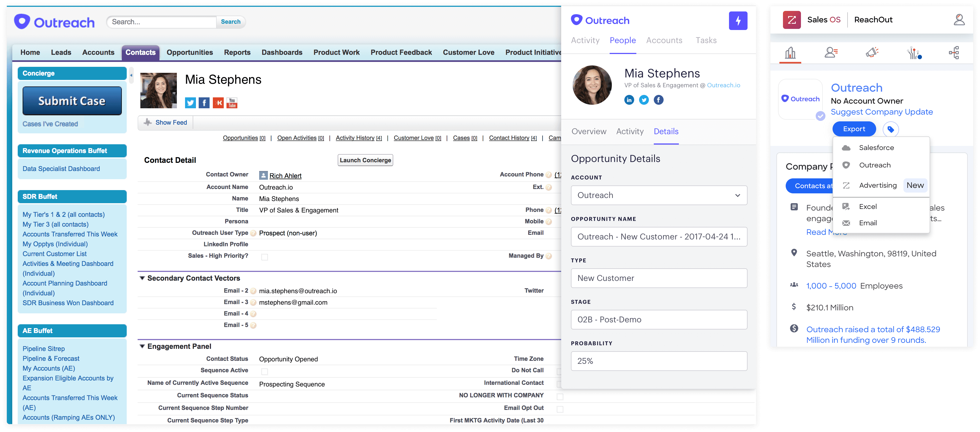Screen dimensions: 980x432
Task: Collapse the Secondary Contact Vectors section
Action: point(142,278)
